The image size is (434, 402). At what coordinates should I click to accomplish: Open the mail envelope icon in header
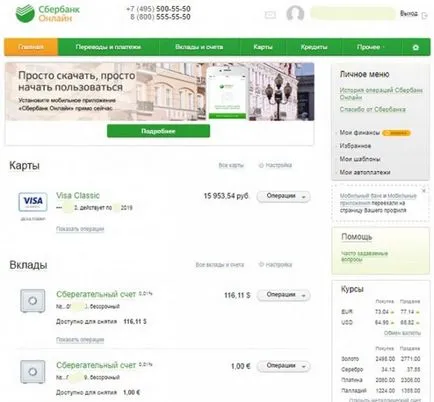pos(270,15)
